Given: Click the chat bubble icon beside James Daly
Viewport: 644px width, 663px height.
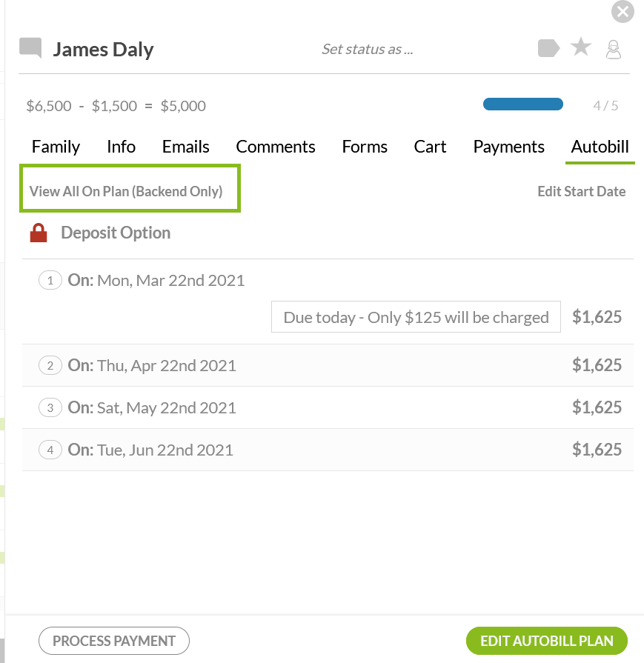Looking at the screenshot, I should click(30, 48).
